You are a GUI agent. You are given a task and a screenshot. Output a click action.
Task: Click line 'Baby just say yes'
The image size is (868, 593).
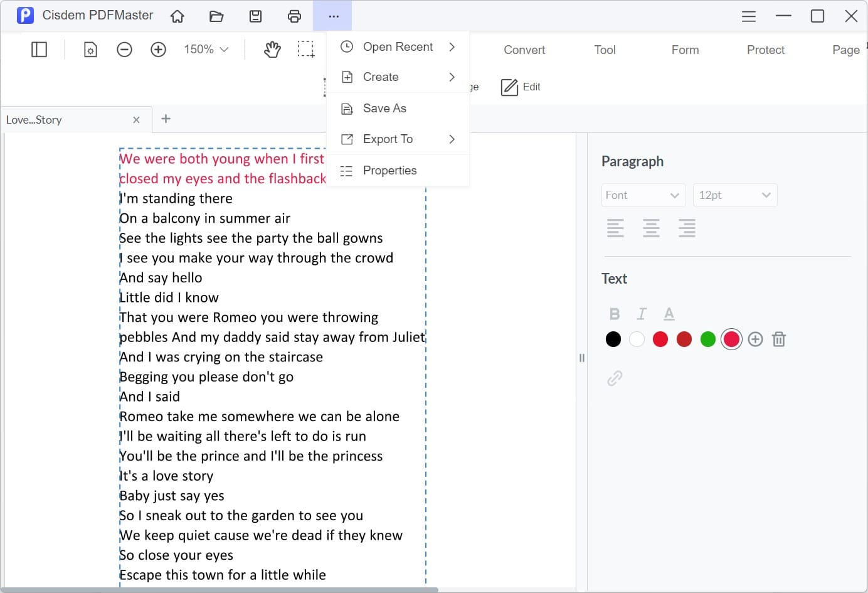point(172,496)
